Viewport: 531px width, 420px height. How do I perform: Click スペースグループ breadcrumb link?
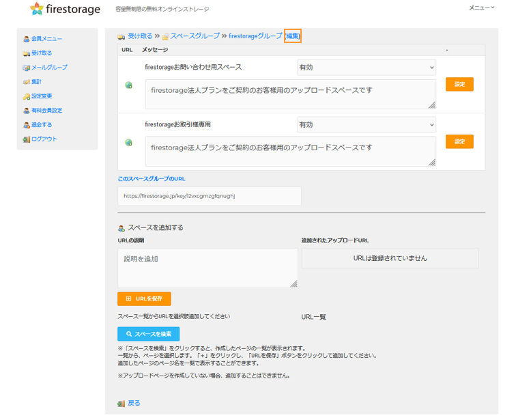(x=195, y=36)
